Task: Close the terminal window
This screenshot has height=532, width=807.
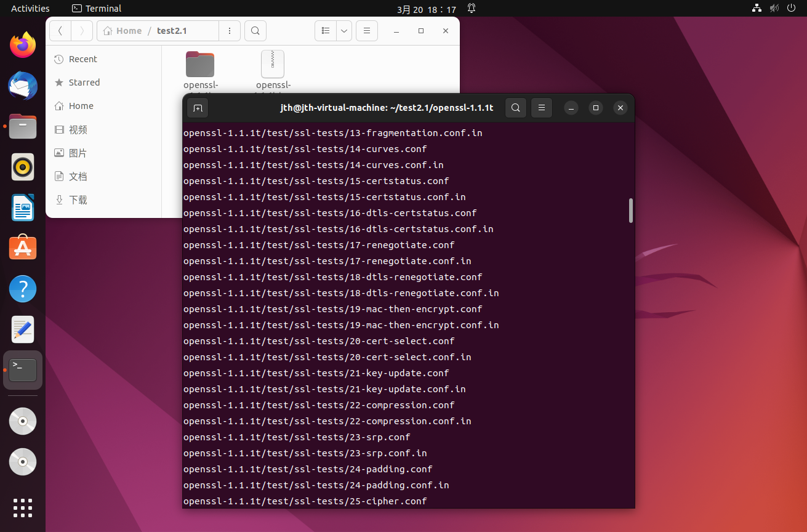Action: click(620, 108)
